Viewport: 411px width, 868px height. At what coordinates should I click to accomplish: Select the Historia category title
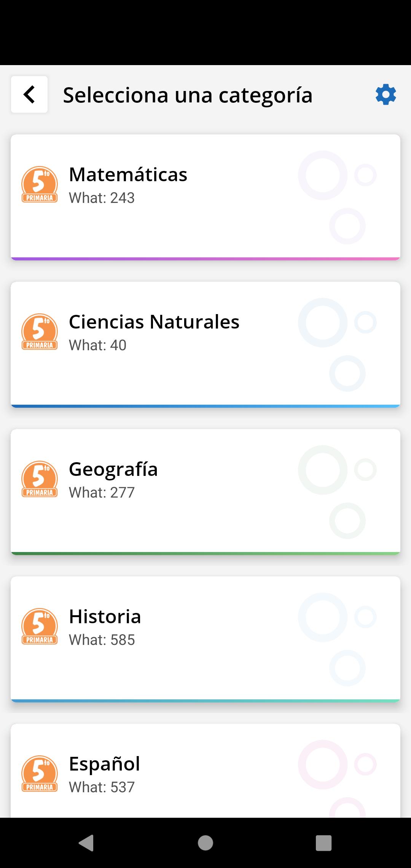(105, 616)
